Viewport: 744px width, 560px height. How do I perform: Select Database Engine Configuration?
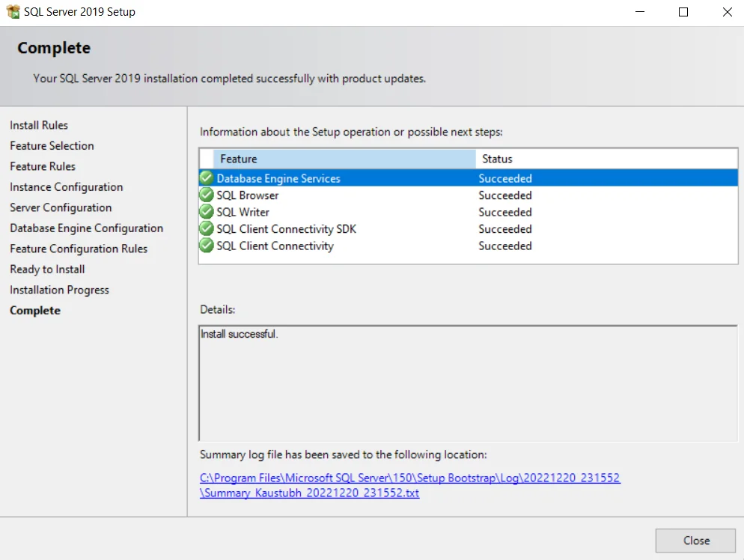pyautogui.click(x=86, y=228)
